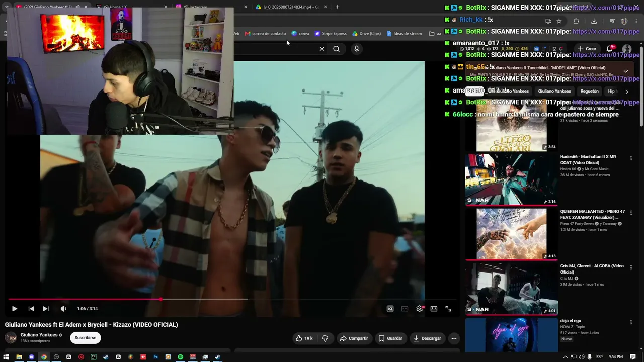
Task: Open OBS Studio from taskbar
Action: coord(56,357)
